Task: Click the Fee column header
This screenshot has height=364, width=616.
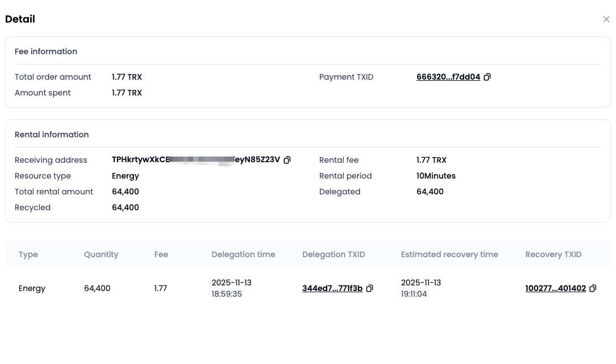Action: (161, 254)
